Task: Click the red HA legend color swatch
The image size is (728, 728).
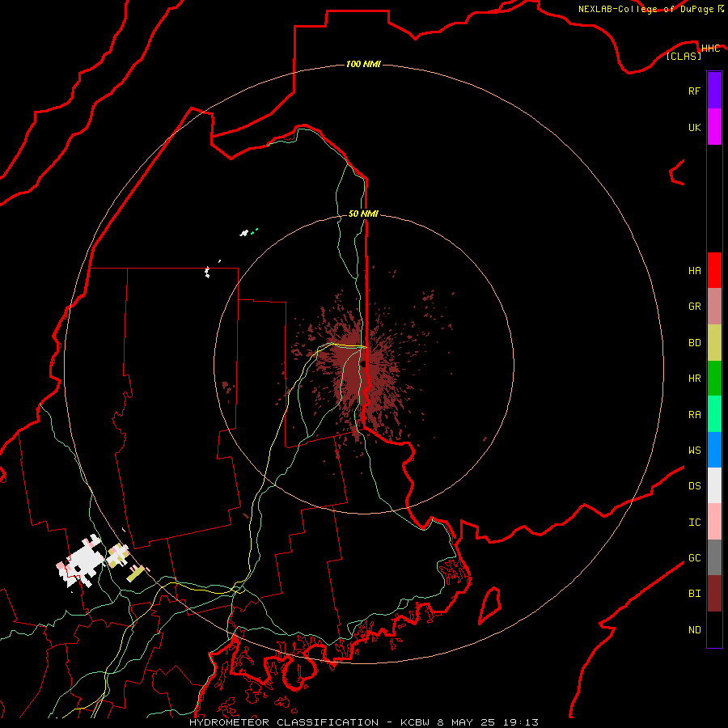Action: pyautogui.click(x=714, y=270)
